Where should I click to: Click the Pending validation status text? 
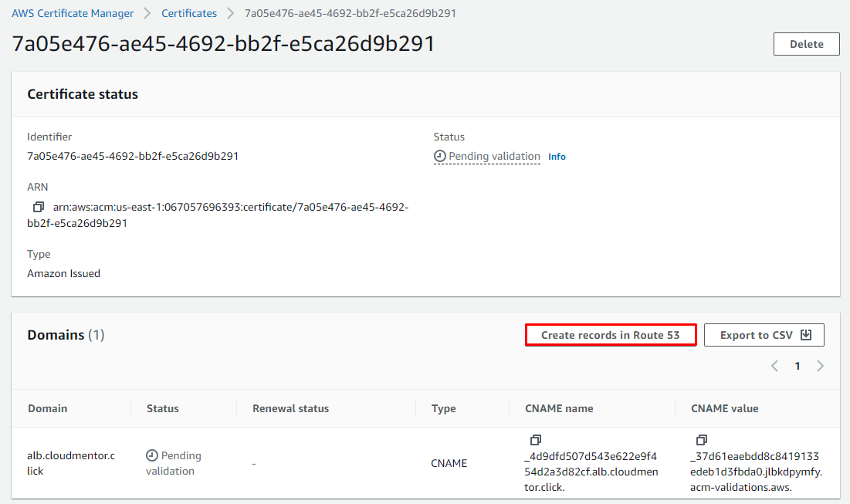[x=494, y=156]
